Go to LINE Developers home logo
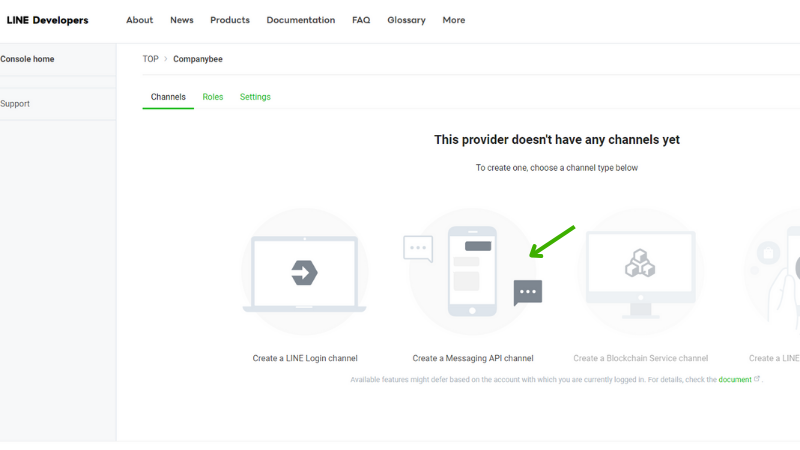Viewport: 800px width, 450px height. [47, 20]
